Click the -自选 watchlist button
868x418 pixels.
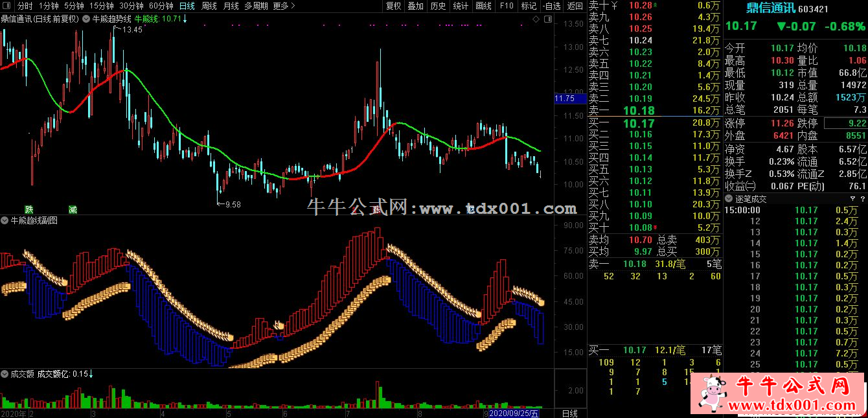pyautogui.click(x=551, y=6)
